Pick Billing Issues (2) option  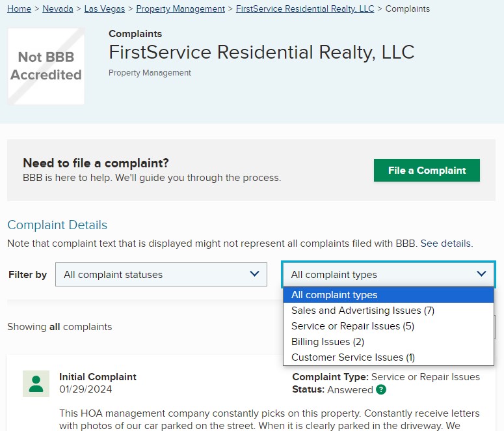click(388, 342)
